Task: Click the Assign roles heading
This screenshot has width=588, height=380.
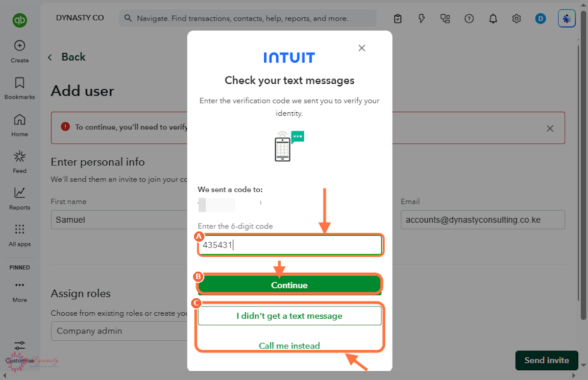Action: (81, 294)
